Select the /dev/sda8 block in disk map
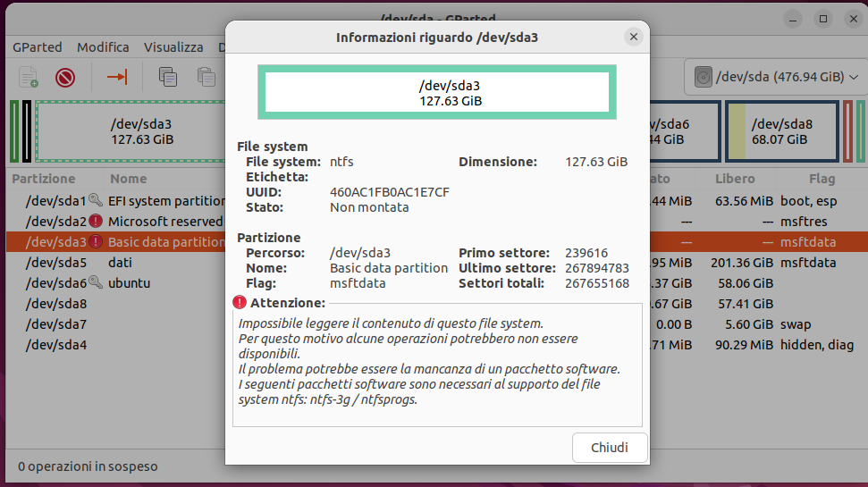The height and width of the screenshot is (487, 868). (x=781, y=131)
